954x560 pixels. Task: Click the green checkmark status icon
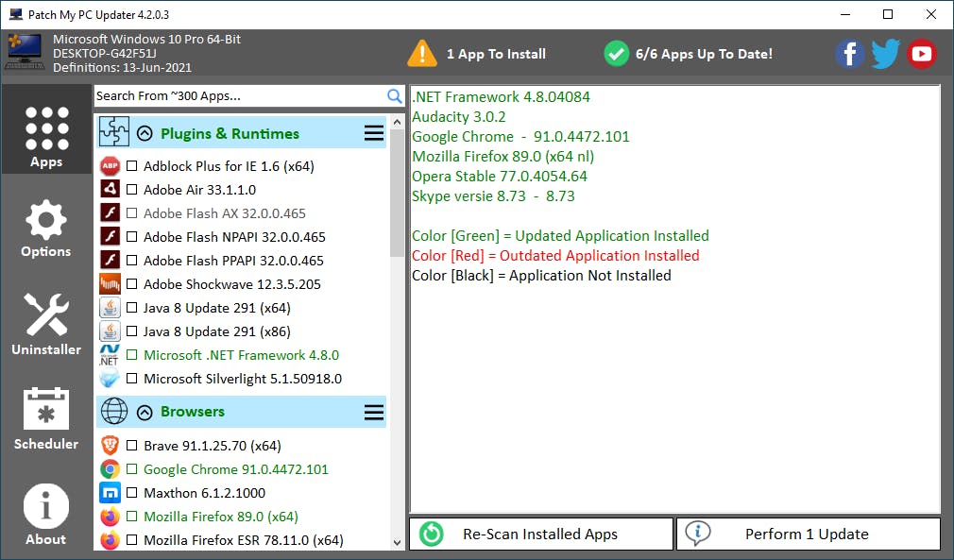tap(617, 54)
